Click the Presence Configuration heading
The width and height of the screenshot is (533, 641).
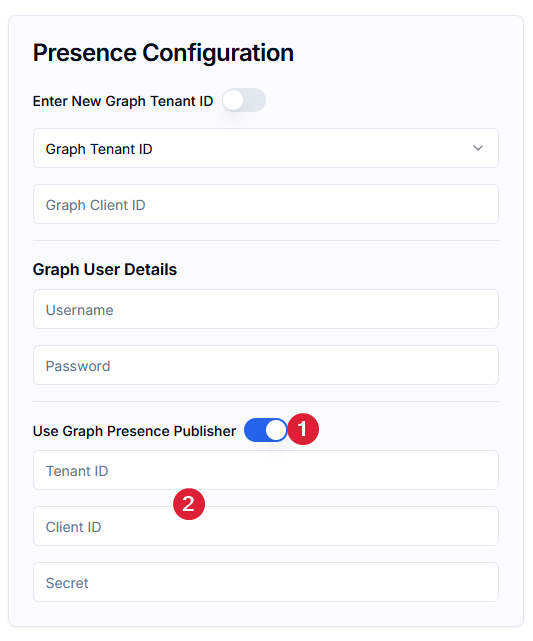tap(163, 53)
